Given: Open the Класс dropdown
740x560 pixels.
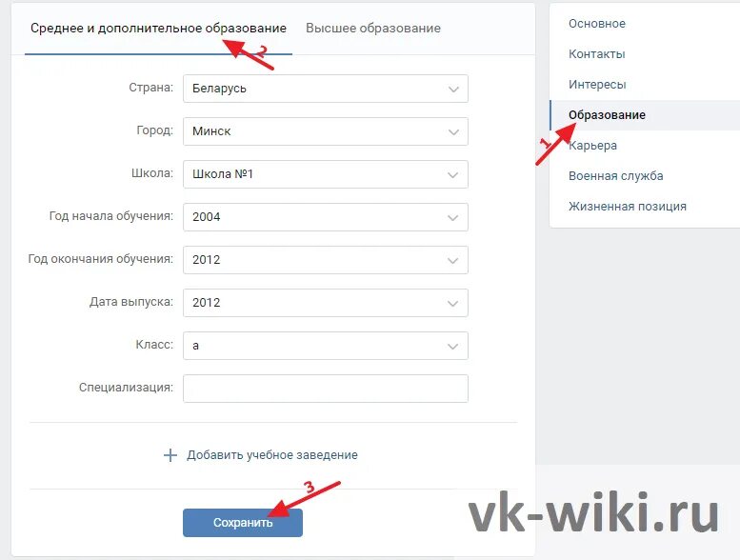Looking at the screenshot, I should pos(325,346).
